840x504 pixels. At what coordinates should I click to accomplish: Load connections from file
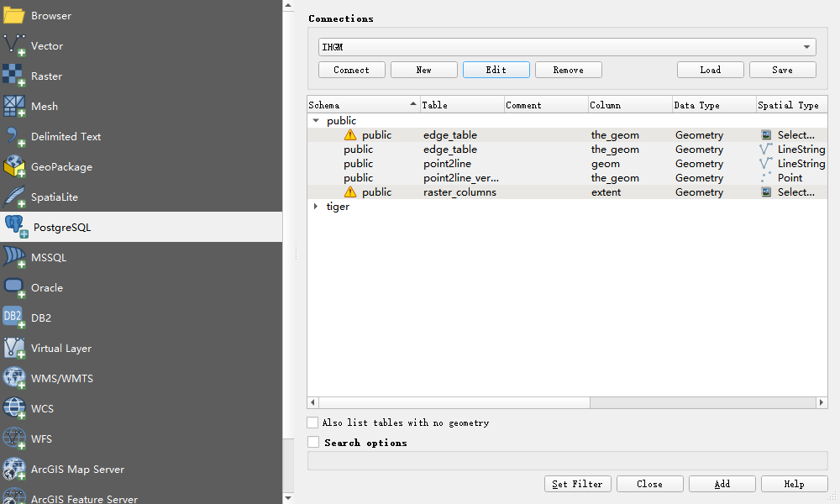pos(711,71)
